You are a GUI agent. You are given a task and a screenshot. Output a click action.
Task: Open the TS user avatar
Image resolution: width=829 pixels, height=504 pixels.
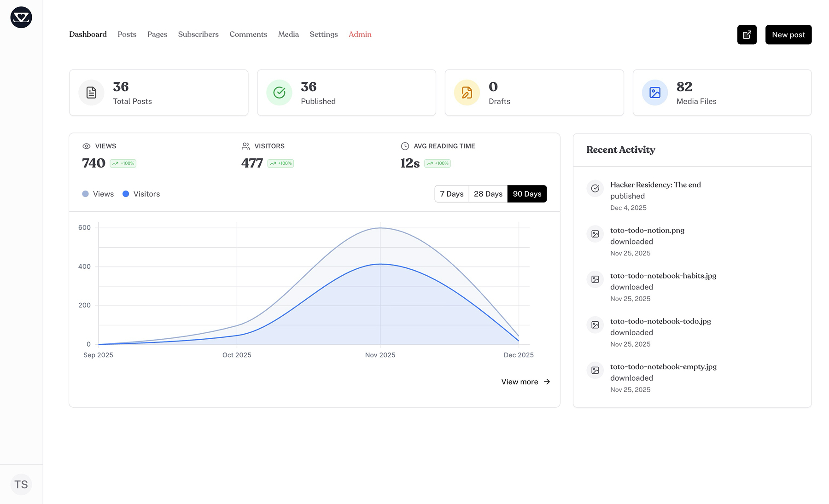[x=21, y=484]
